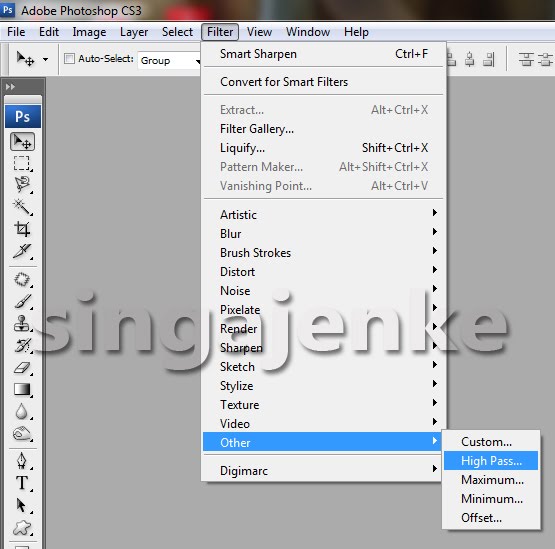Select the Pen tool
Screen dimensions: 555x549
(x=22, y=461)
